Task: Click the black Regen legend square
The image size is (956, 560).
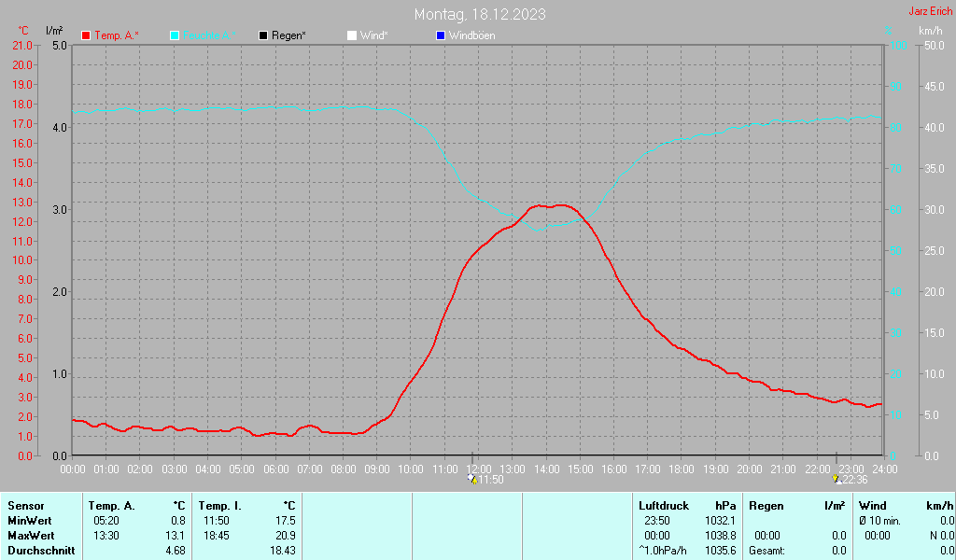Action: [x=263, y=35]
